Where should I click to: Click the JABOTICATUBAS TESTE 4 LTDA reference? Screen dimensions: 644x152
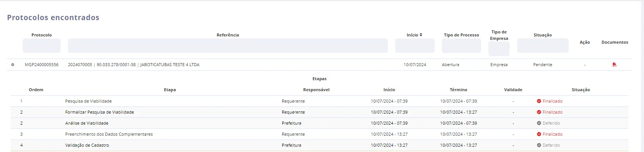pos(170,65)
